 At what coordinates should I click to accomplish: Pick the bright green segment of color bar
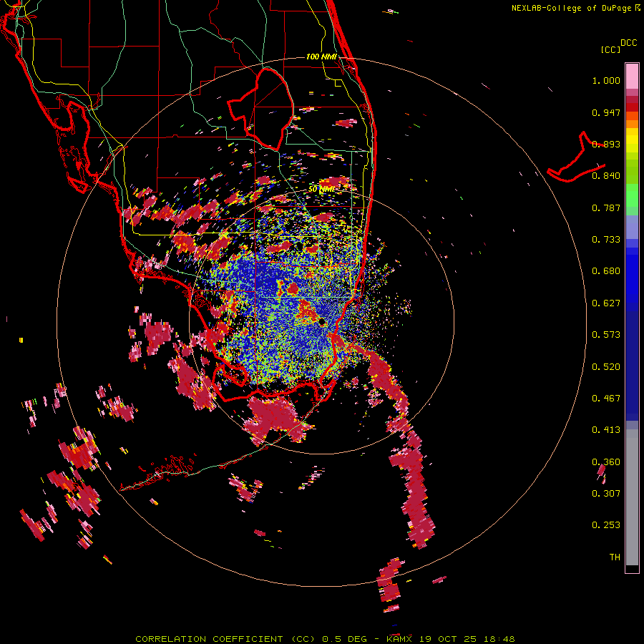(632, 195)
